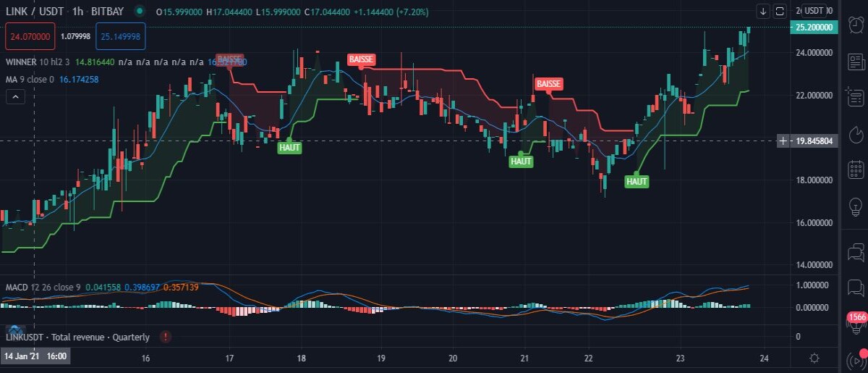Open the Streams broadcast play icon

pos(856,359)
